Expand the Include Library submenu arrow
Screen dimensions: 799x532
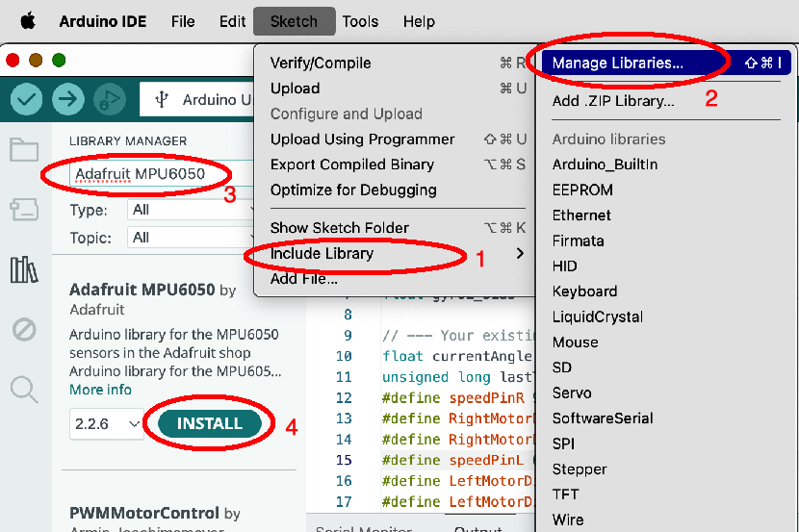[520, 253]
